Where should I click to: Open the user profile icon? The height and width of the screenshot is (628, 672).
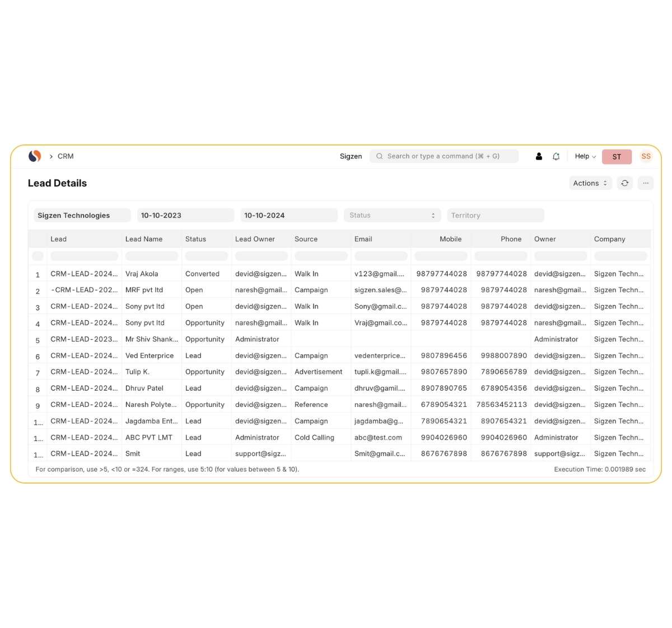(x=539, y=157)
